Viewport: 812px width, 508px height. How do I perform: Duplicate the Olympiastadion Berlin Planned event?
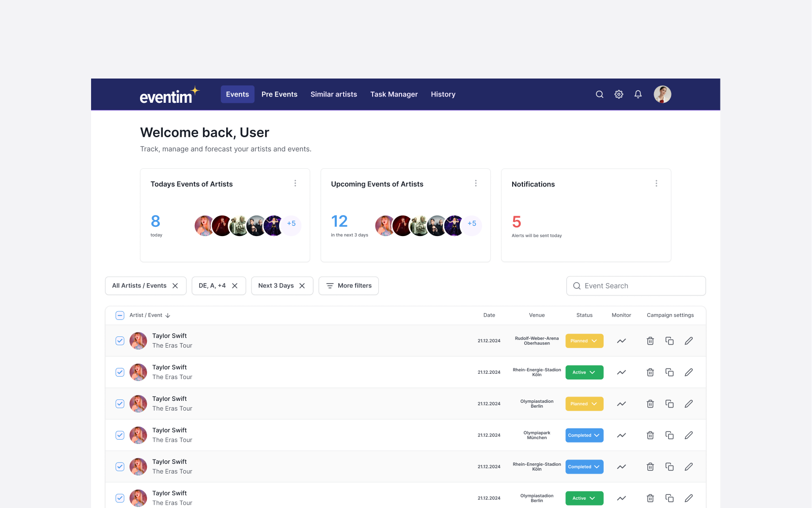670,404
